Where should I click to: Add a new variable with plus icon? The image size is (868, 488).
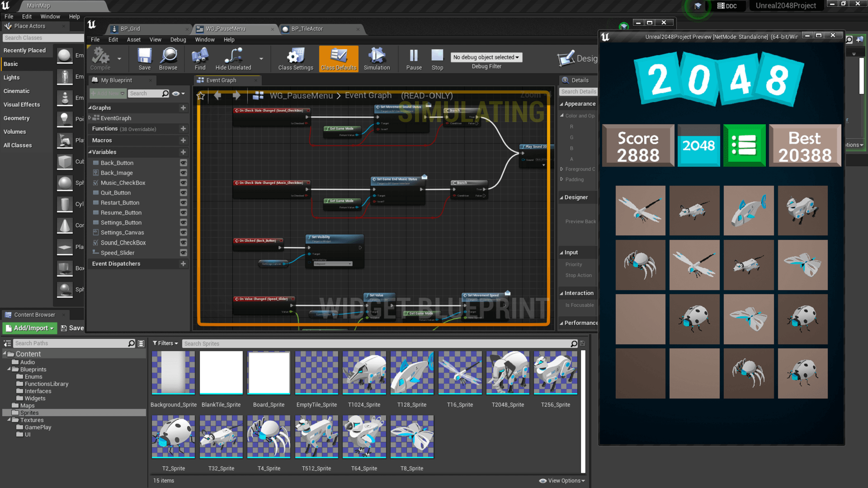click(183, 152)
